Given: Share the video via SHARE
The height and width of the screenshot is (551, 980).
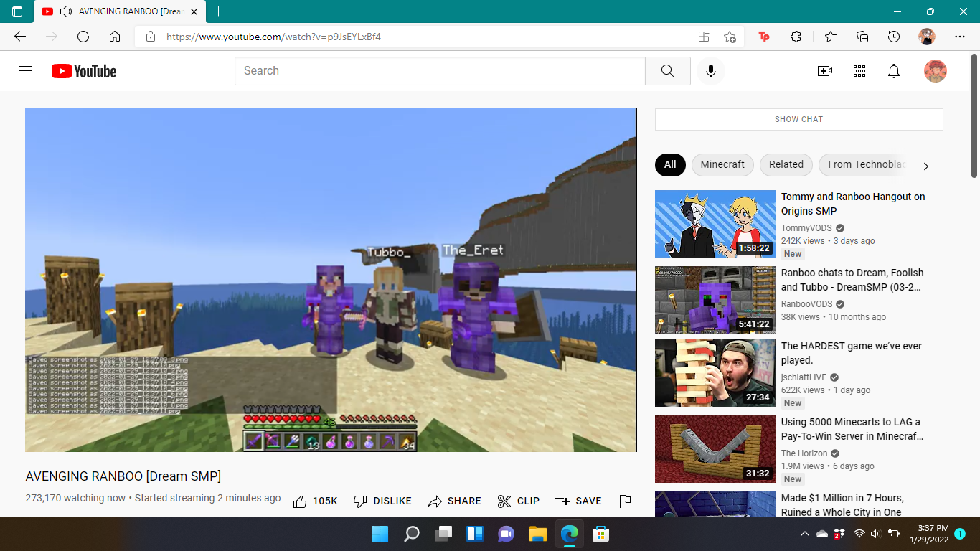Looking at the screenshot, I should (455, 501).
